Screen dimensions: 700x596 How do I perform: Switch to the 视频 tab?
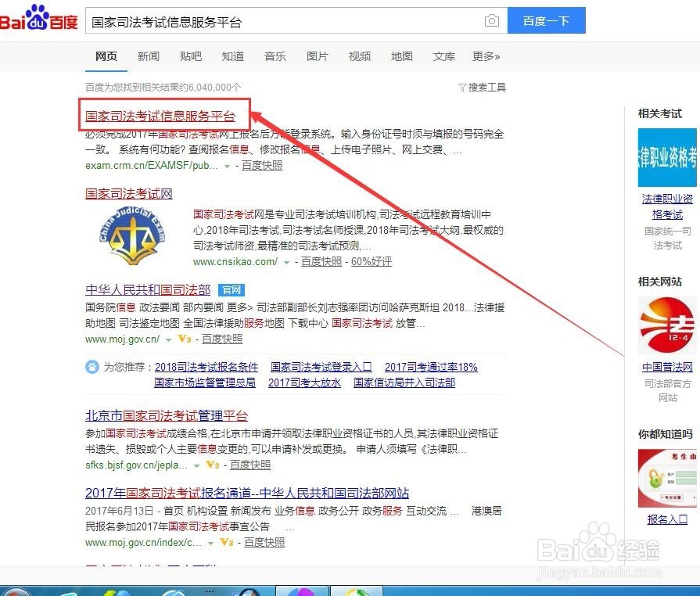tap(360, 56)
